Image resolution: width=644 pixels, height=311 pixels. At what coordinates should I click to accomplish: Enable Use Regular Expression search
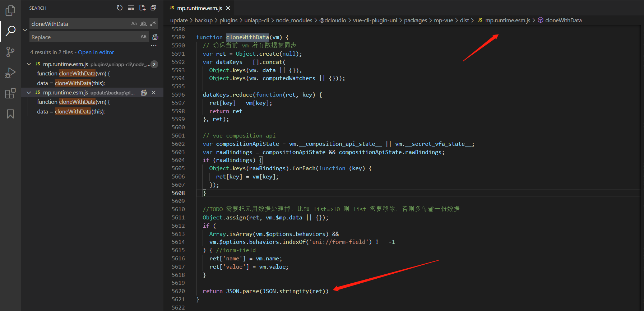[153, 24]
